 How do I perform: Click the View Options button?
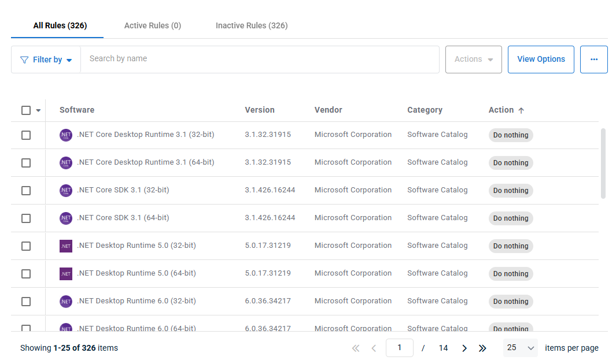tap(541, 60)
